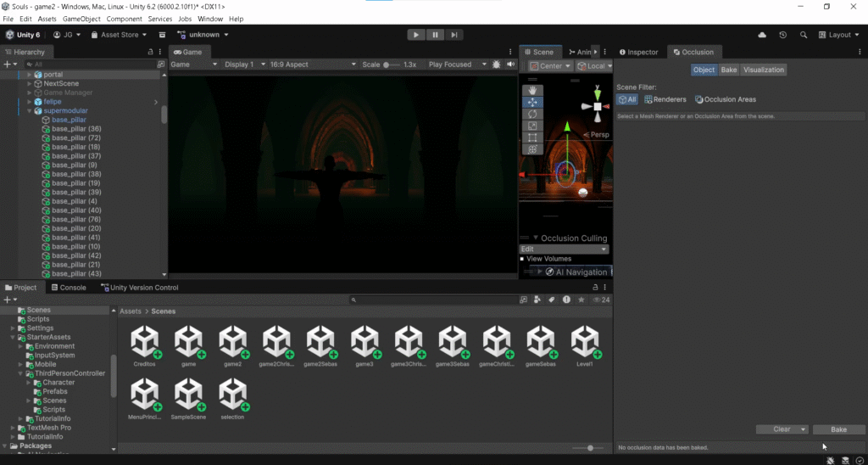Switch to the Console tab
Viewport: 868px width, 465px height.
click(x=68, y=288)
